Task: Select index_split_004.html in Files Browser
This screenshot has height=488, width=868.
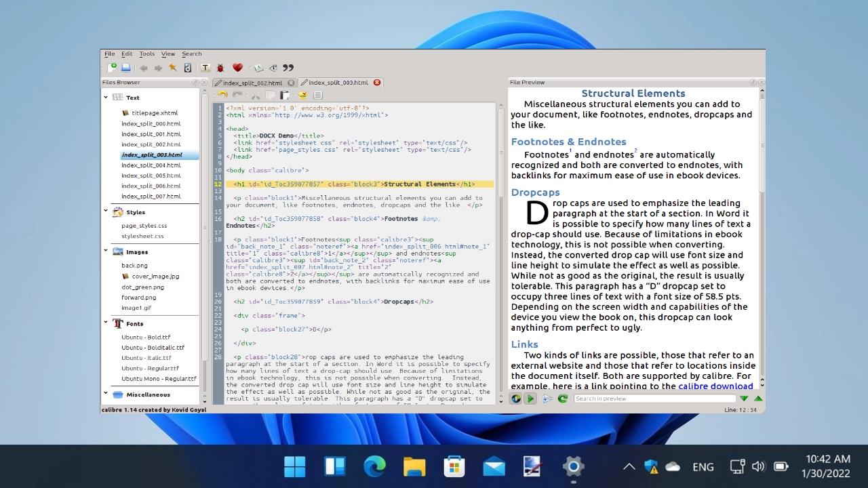Action: pyautogui.click(x=151, y=165)
